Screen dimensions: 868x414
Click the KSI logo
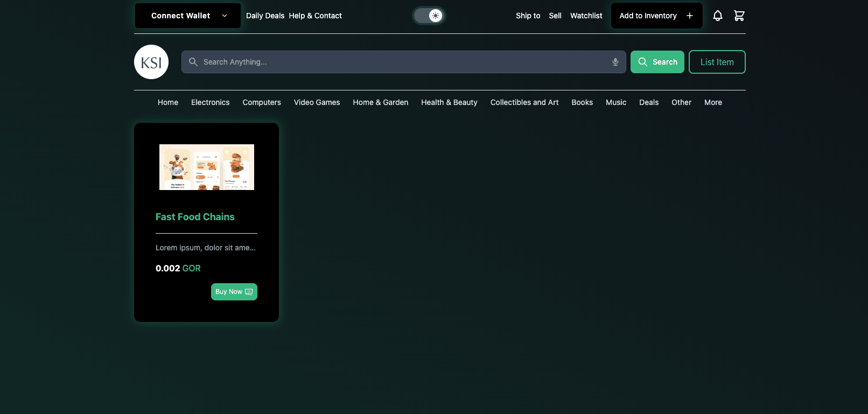pos(151,62)
